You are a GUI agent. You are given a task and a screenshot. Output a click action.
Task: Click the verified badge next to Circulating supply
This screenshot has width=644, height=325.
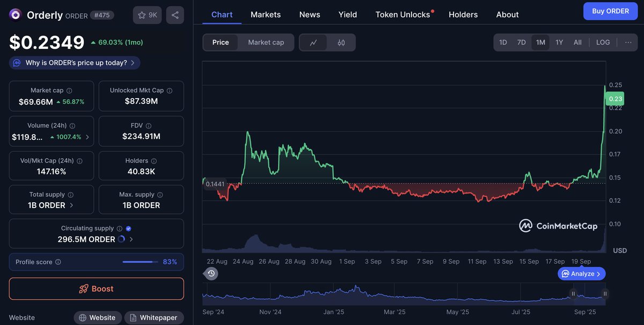click(128, 228)
